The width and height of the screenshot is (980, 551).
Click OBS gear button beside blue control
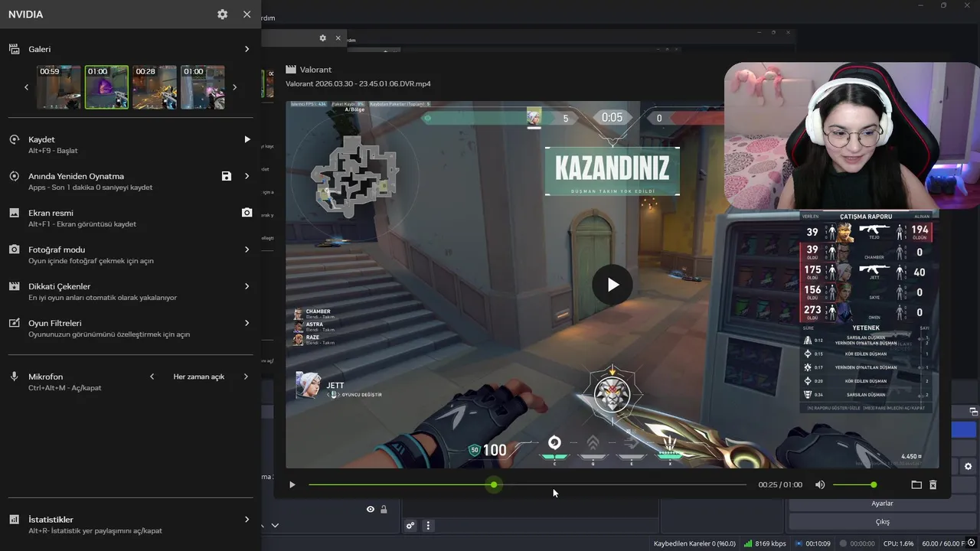968,466
